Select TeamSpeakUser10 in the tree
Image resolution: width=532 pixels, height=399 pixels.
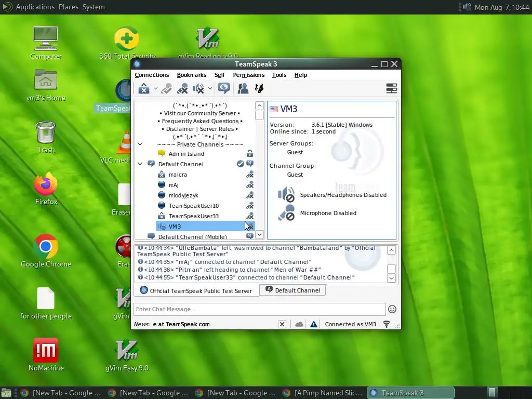pos(194,206)
